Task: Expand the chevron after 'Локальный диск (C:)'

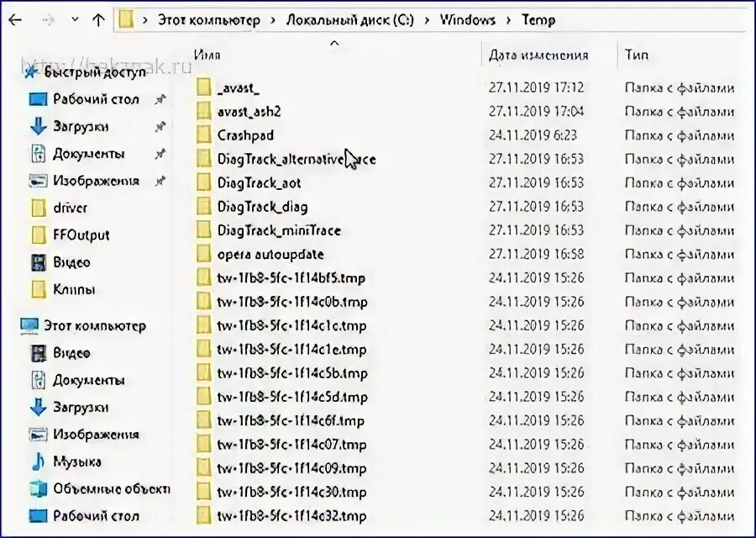Action: point(428,20)
